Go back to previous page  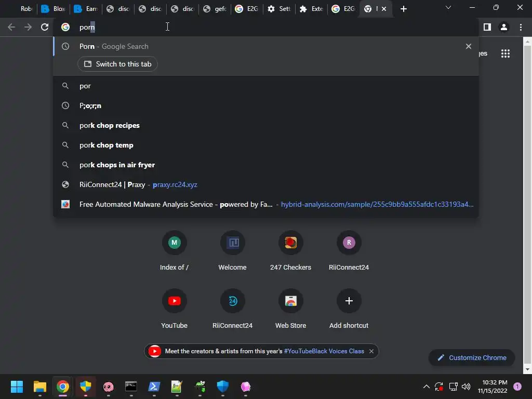[11, 27]
